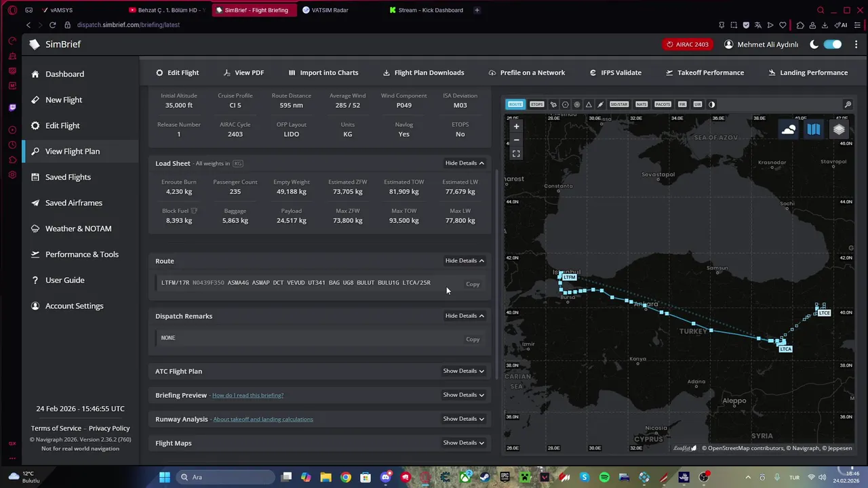The height and width of the screenshot is (488, 868).
Task: Open Flight Plan Downloads
Action: tap(423, 73)
